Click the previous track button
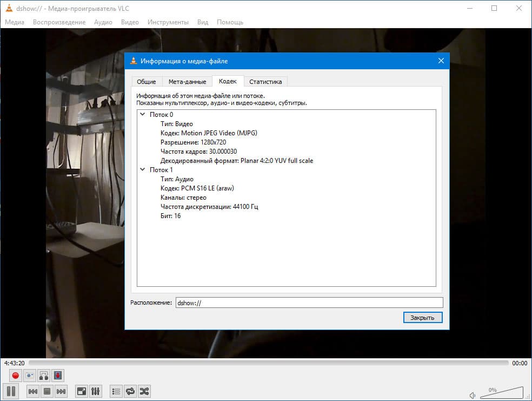 (x=33, y=391)
